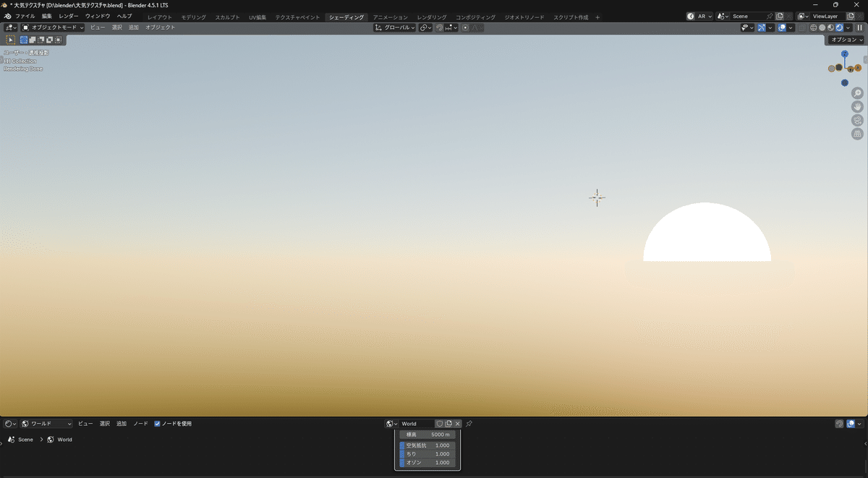Open the pivot point dropdown
The width and height of the screenshot is (868, 478).
pos(425,27)
